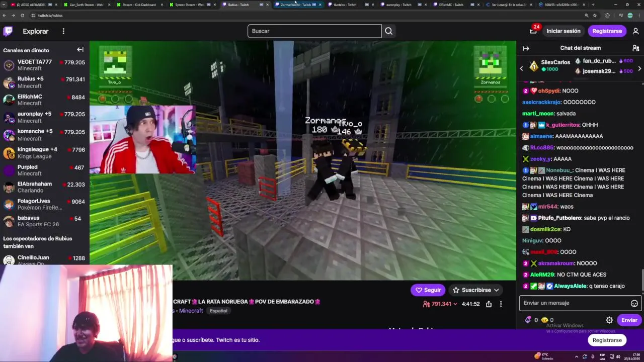Image resolution: width=644 pixels, height=362 pixels.
Task: Click SilexCarlos in gift leaderboard
Action: [555, 62]
